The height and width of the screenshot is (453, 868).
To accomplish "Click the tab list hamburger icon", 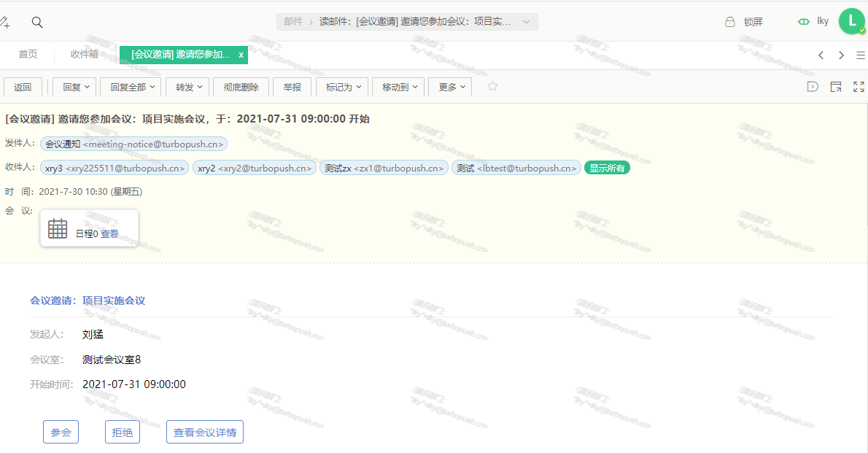I will (x=861, y=55).
